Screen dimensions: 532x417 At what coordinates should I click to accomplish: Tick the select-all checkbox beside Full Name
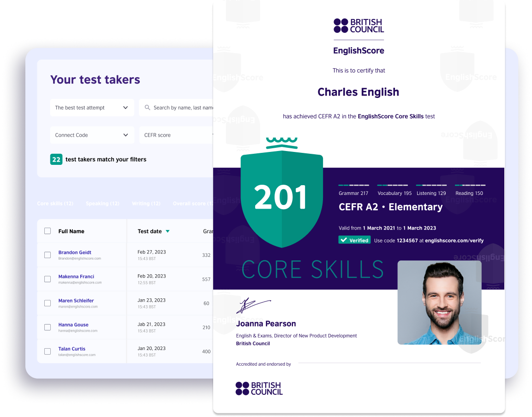(x=48, y=231)
